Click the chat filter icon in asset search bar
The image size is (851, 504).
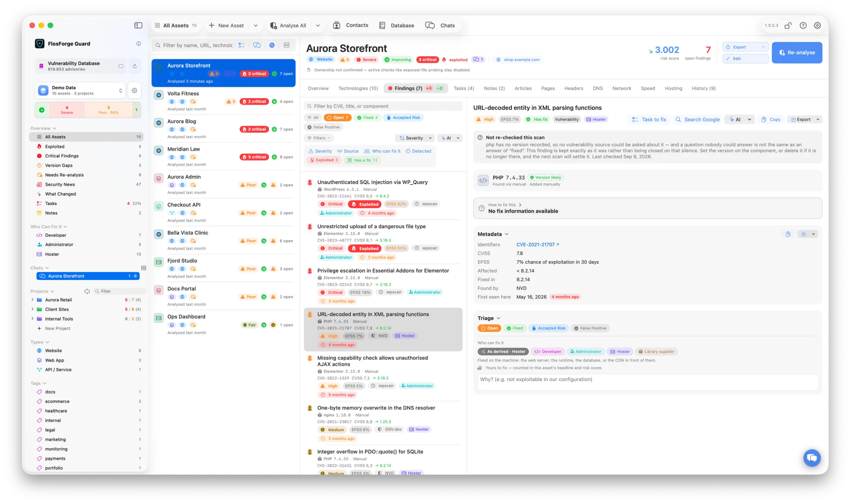tap(257, 45)
